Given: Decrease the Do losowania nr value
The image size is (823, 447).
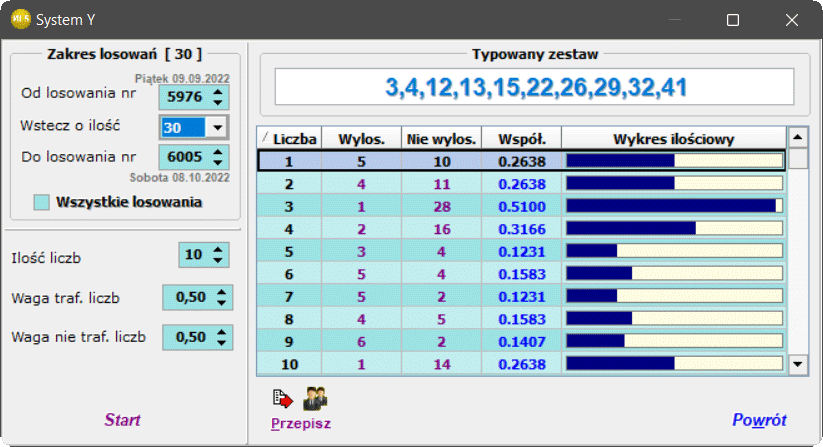Looking at the screenshot, I should [x=218, y=162].
